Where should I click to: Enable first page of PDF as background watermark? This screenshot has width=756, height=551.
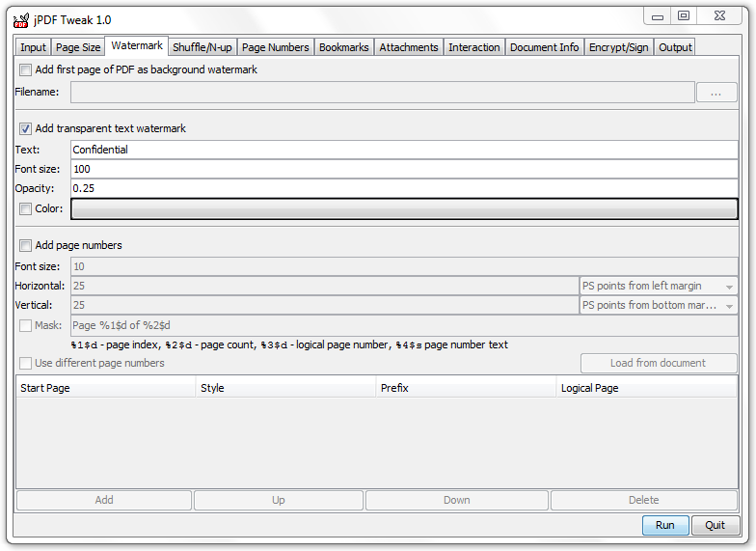tap(25, 69)
